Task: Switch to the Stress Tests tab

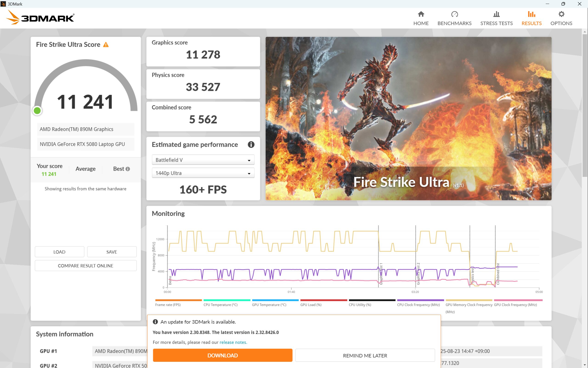Action: click(496, 18)
